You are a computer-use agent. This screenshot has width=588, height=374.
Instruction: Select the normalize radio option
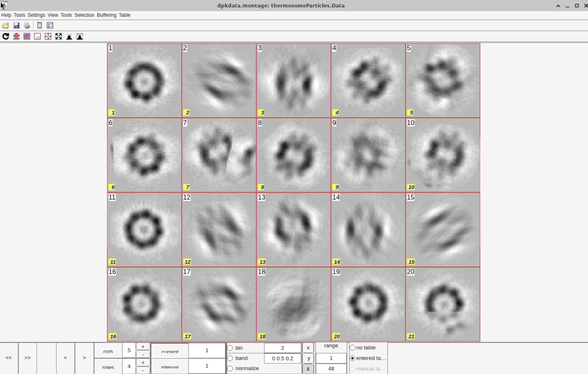point(230,368)
